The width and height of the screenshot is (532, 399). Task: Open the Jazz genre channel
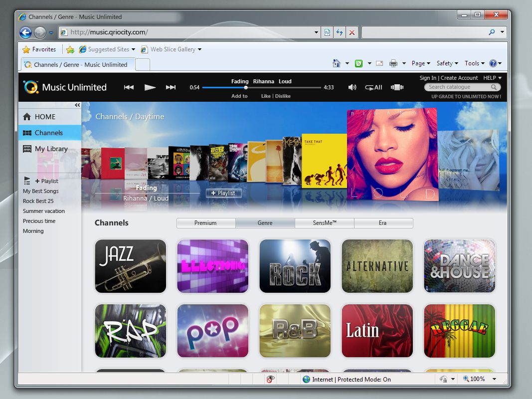coord(130,266)
